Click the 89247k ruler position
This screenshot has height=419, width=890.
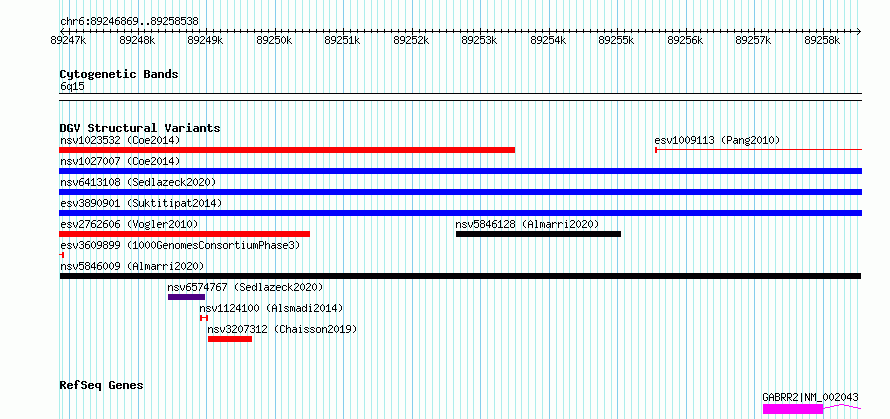click(68, 40)
